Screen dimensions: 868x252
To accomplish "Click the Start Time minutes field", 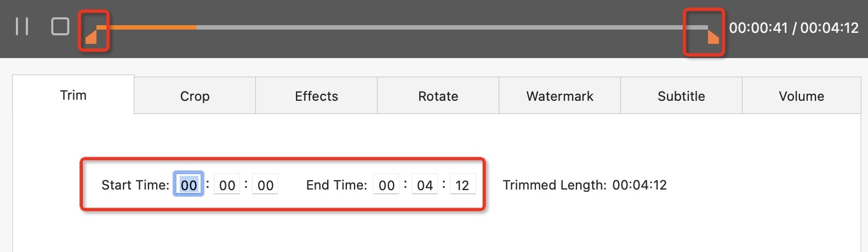I will click(x=227, y=185).
